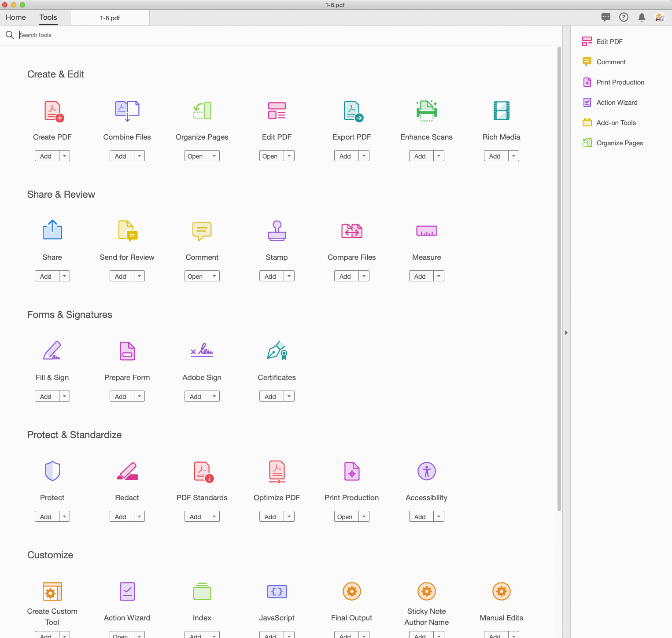Select the Sticky Note Author Name icon

tap(427, 591)
